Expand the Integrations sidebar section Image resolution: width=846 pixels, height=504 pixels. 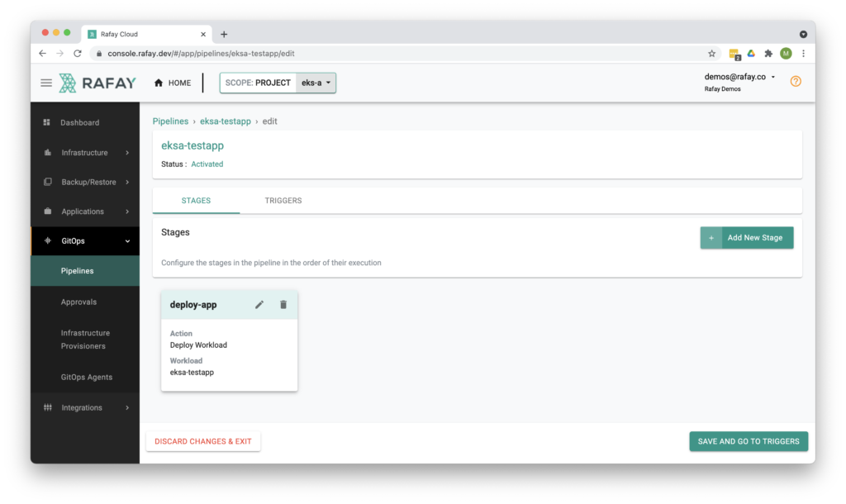(85, 408)
